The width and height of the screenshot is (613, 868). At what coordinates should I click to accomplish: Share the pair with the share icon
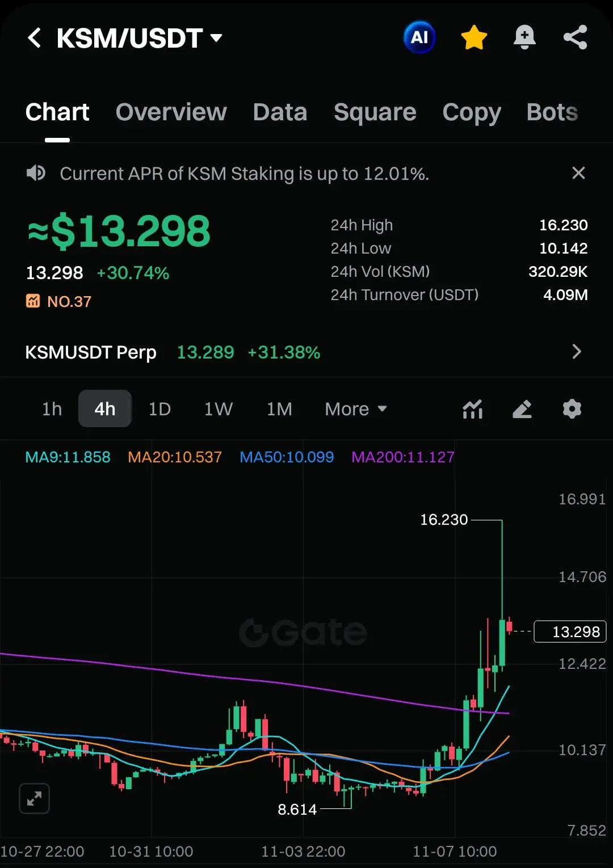point(575,37)
